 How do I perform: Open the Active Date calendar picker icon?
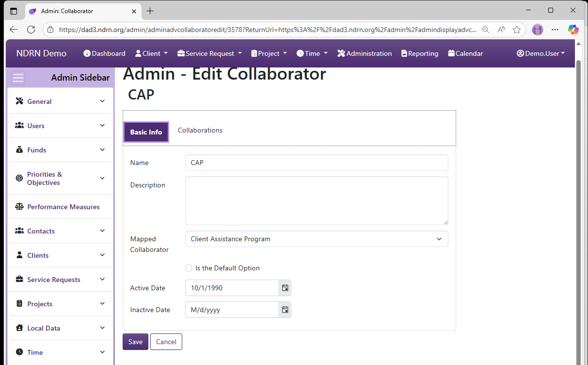[x=285, y=288]
